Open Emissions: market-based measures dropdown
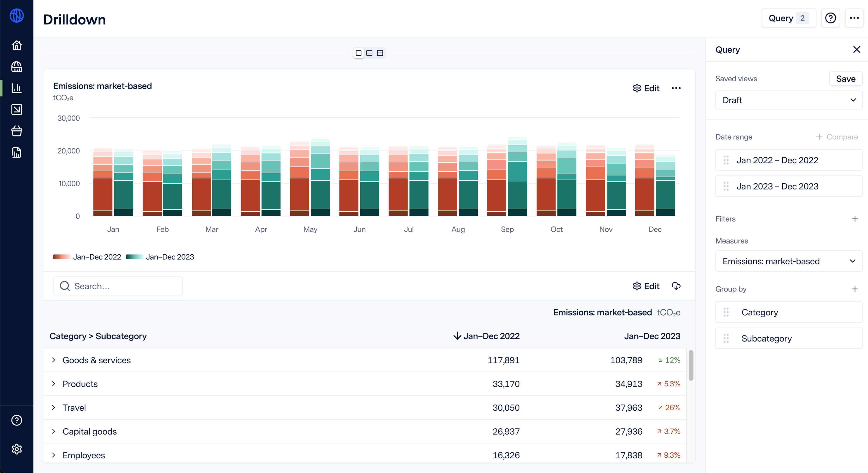 (788, 261)
